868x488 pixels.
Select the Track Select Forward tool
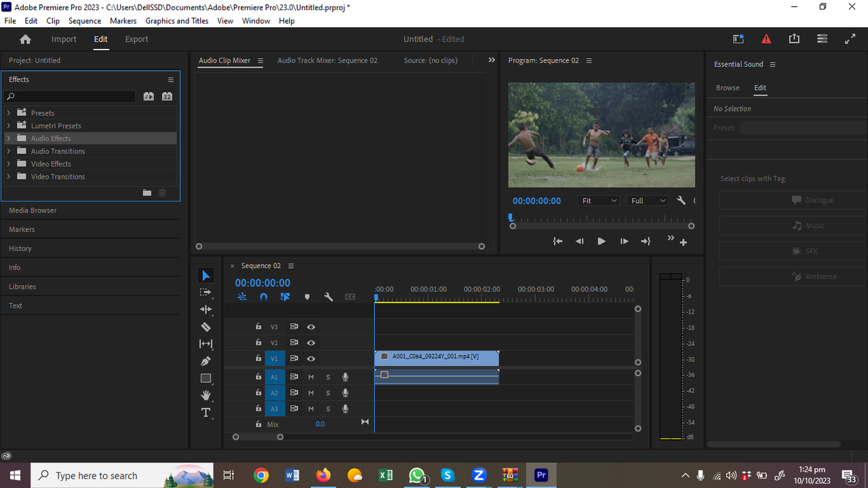[206, 292]
